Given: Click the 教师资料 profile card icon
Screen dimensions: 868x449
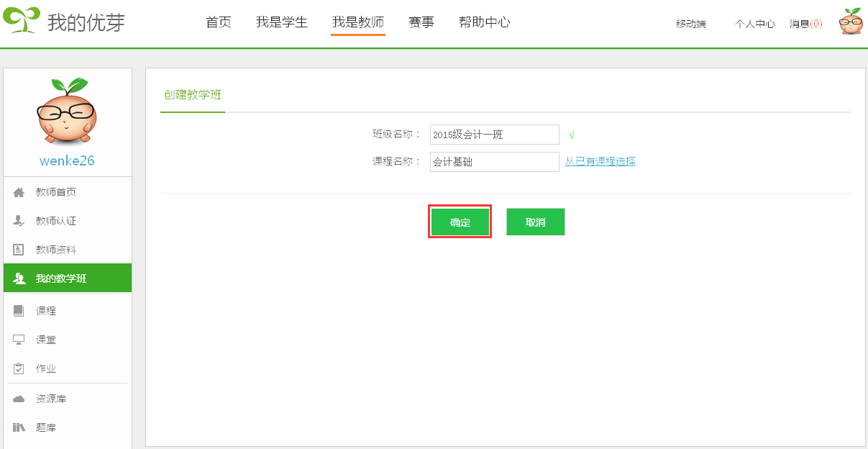Looking at the screenshot, I should (x=19, y=250).
